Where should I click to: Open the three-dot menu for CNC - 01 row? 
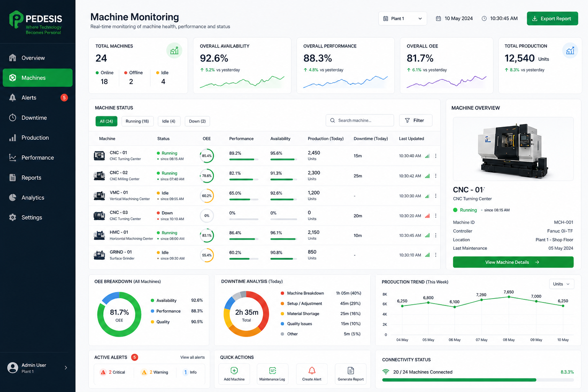click(x=436, y=156)
